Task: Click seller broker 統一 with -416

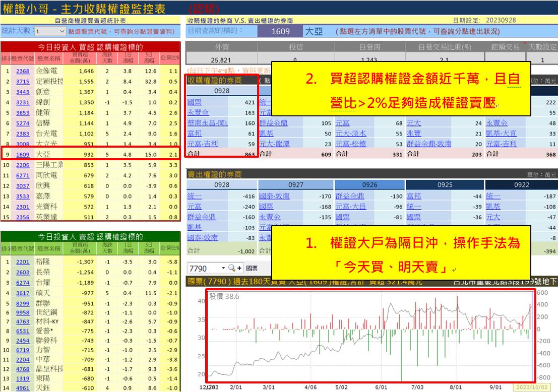Action: click(195, 196)
